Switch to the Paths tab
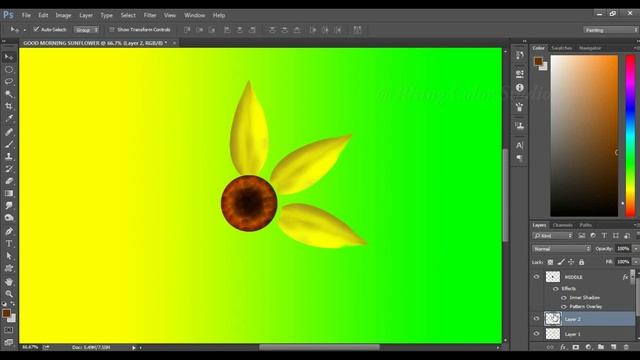640x360 pixels. tap(585, 225)
